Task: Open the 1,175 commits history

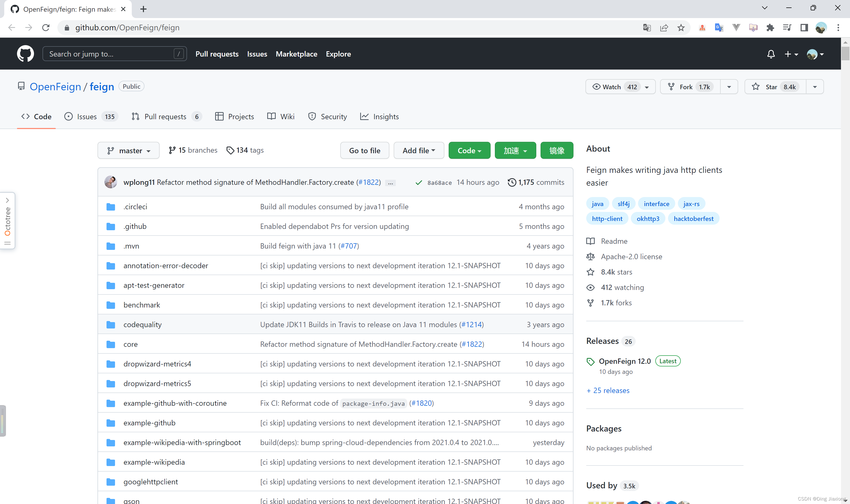Action: tap(536, 182)
